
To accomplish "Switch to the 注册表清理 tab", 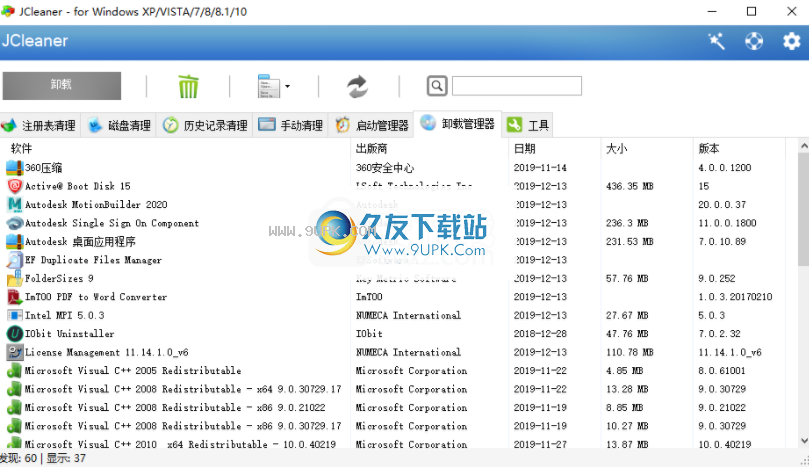I will [x=40, y=125].
